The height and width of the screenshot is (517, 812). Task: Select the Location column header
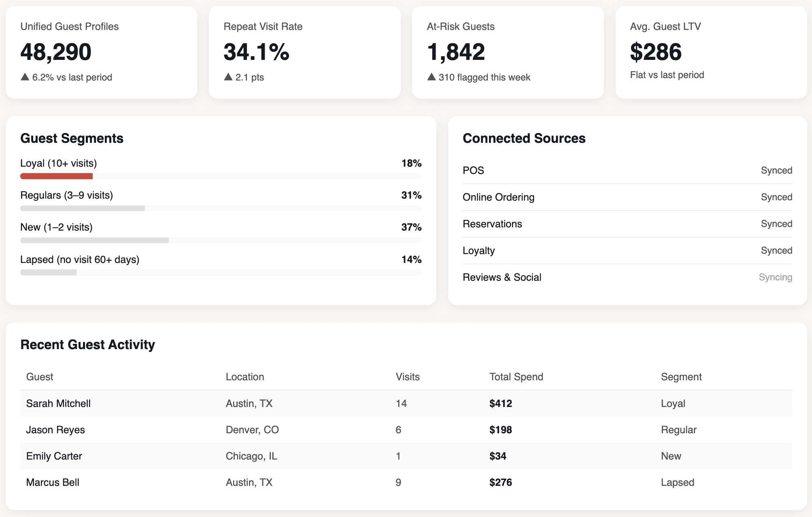pos(245,377)
